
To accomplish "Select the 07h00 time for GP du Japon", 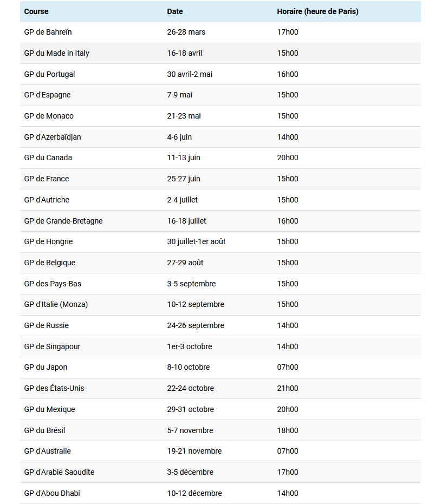I will tap(288, 367).
